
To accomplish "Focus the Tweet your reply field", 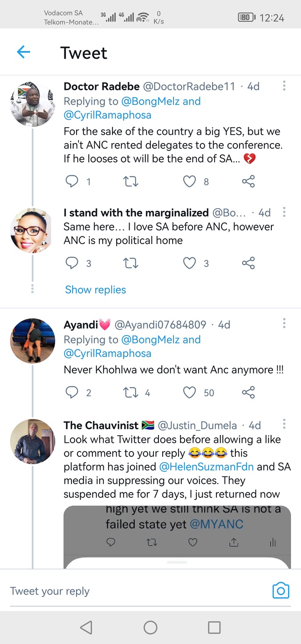I will coord(125,591).
